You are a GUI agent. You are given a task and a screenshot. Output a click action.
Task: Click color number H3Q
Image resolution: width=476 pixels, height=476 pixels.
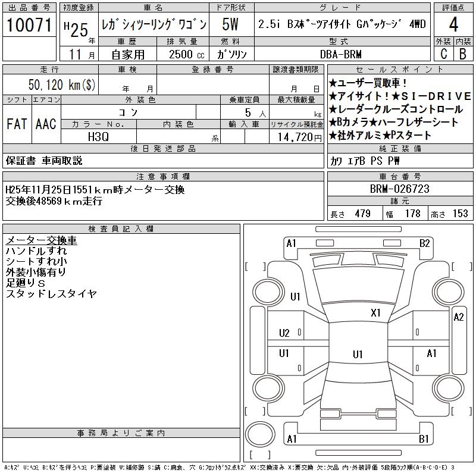pyautogui.click(x=98, y=137)
